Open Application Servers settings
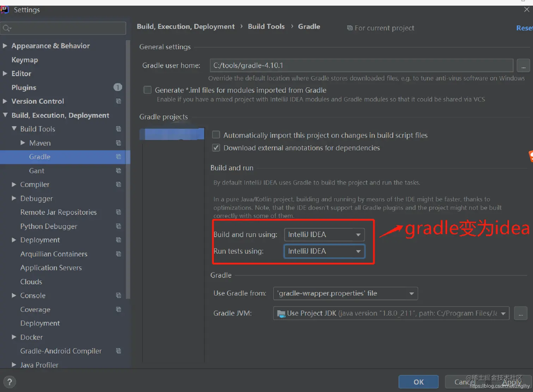 51,268
